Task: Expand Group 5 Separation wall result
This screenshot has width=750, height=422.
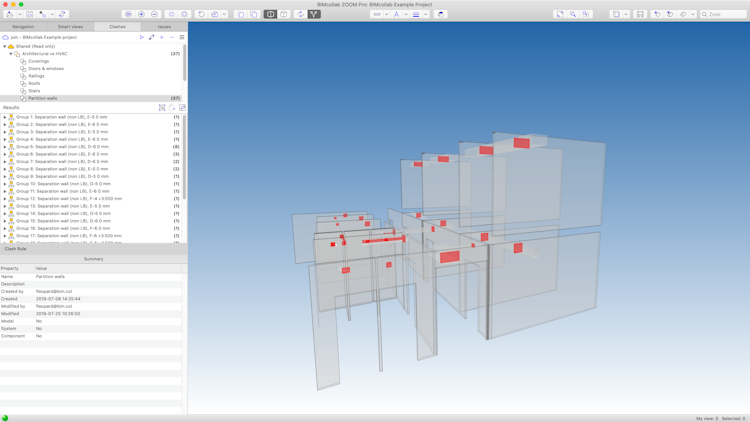Action: tap(5, 147)
